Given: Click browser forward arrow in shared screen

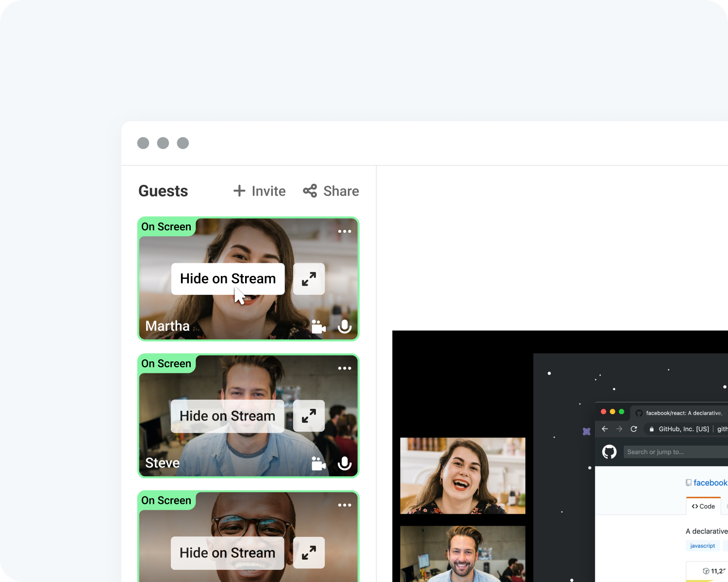Looking at the screenshot, I should [619, 429].
